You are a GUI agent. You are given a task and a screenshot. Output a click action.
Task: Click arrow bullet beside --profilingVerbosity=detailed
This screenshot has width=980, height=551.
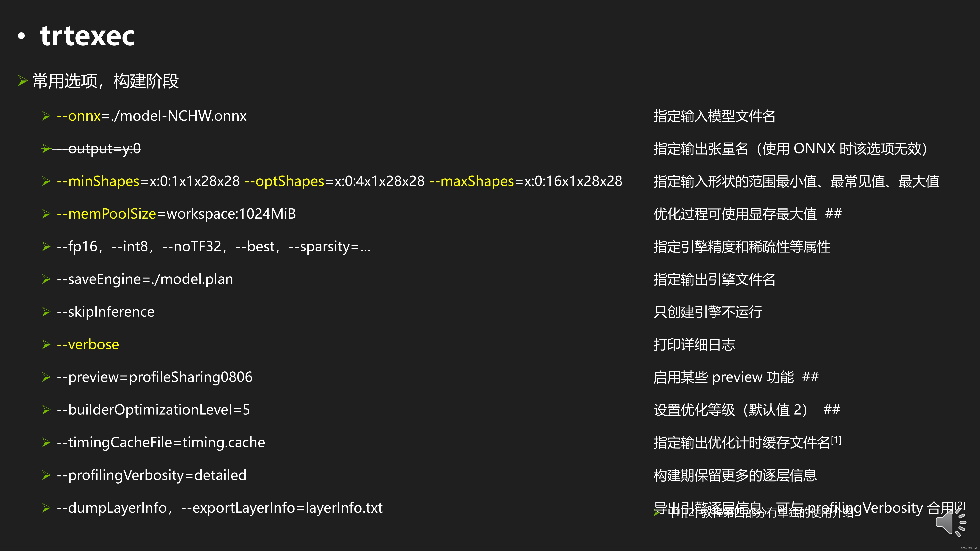tap(46, 475)
